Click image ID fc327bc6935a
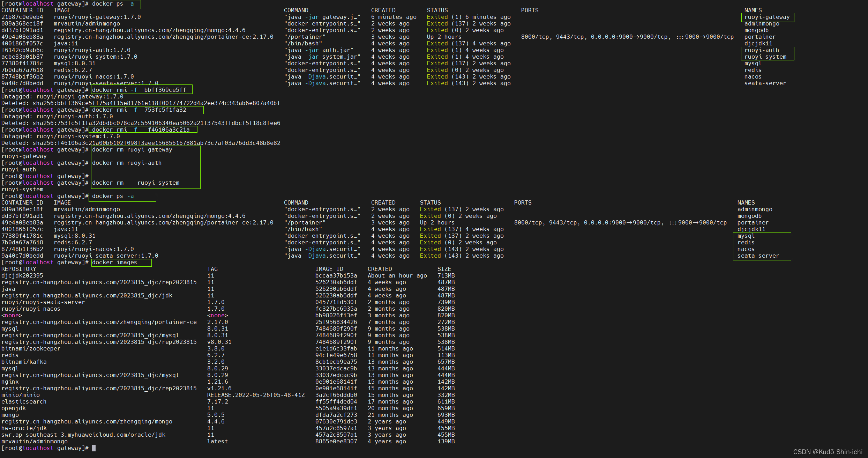The image size is (868, 458). click(336, 309)
